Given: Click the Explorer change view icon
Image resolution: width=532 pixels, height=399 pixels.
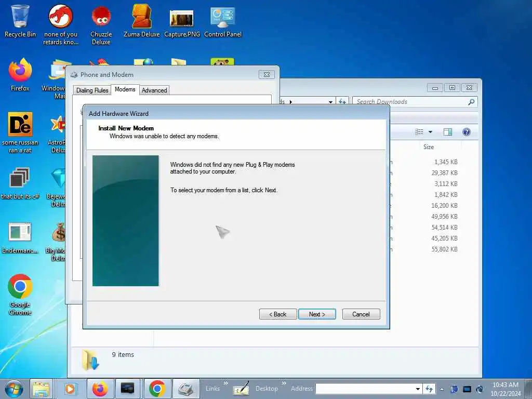Looking at the screenshot, I should 419,132.
